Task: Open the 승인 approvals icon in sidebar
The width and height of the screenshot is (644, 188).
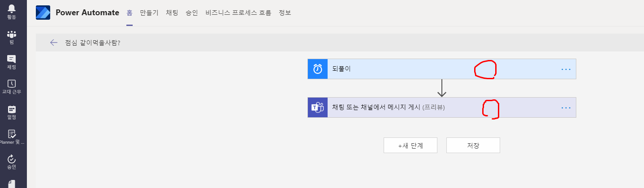Action: [x=11, y=159]
